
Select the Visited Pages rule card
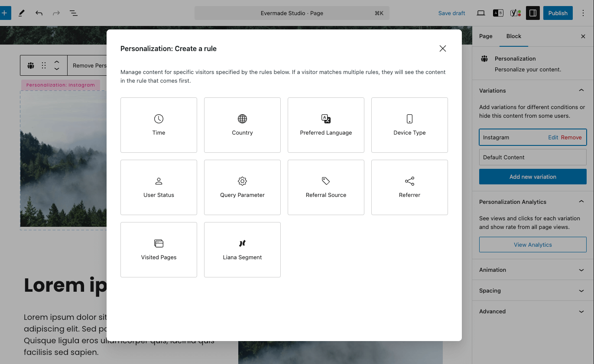click(159, 250)
